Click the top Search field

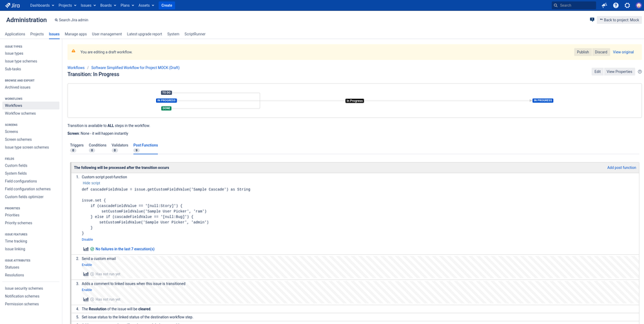pyautogui.click(x=574, y=5)
